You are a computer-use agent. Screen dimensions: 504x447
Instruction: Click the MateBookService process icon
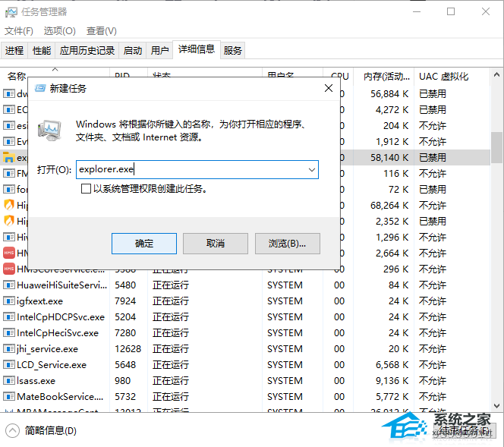pyautogui.click(x=9, y=396)
